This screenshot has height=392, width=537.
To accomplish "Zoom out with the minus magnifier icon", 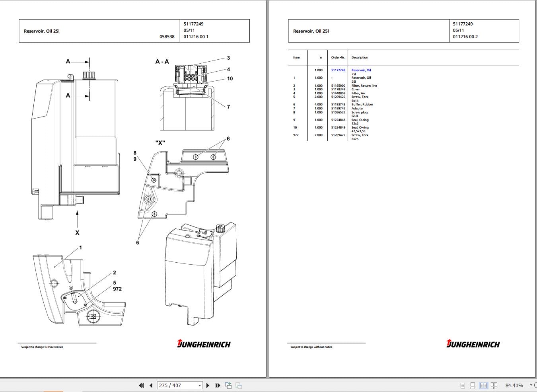I will pyautogui.click(x=535, y=385).
